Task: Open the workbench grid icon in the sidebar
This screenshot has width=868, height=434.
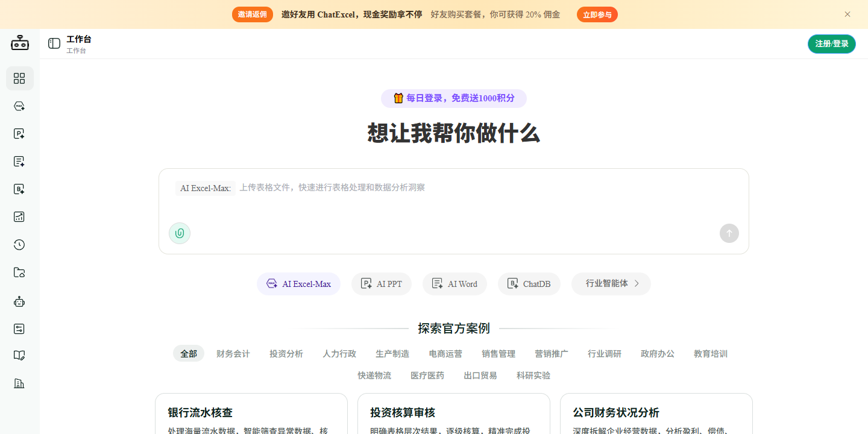Action: [19, 78]
